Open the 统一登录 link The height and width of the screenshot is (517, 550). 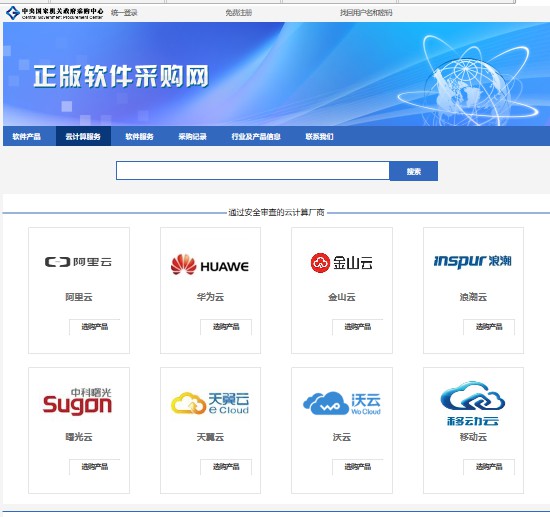[124, 13]
